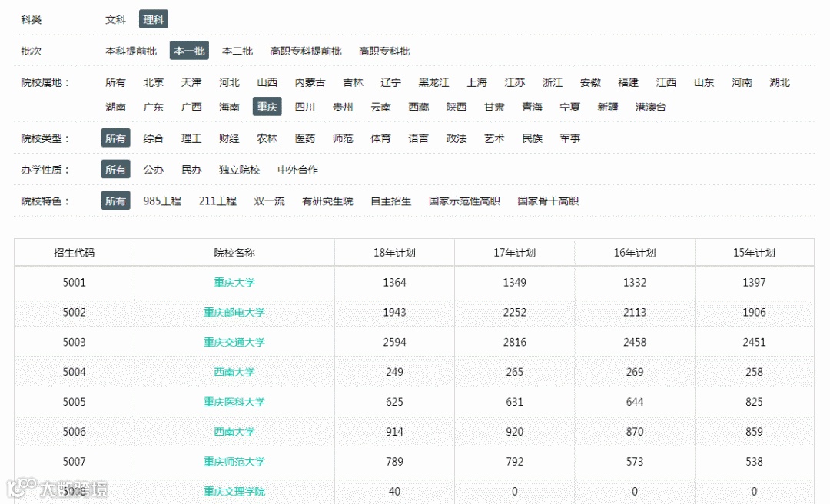Filter schools by 西藏 location

coord(418,107)
